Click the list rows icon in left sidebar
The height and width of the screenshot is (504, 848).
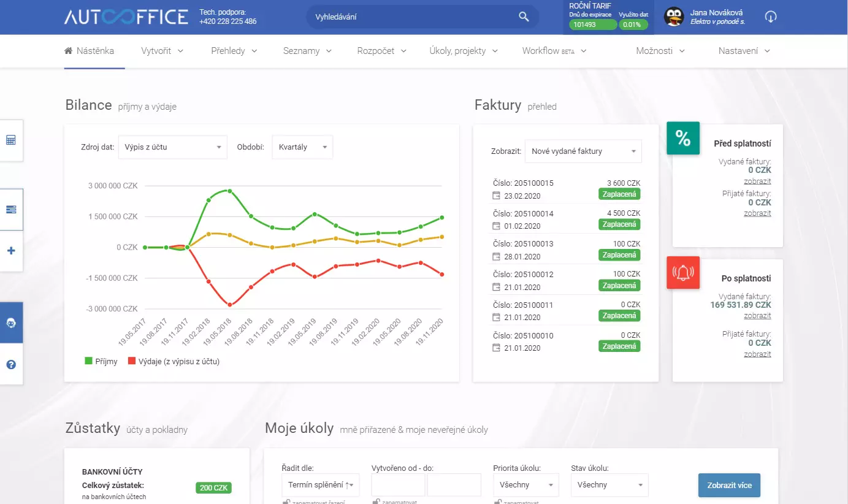11,210
